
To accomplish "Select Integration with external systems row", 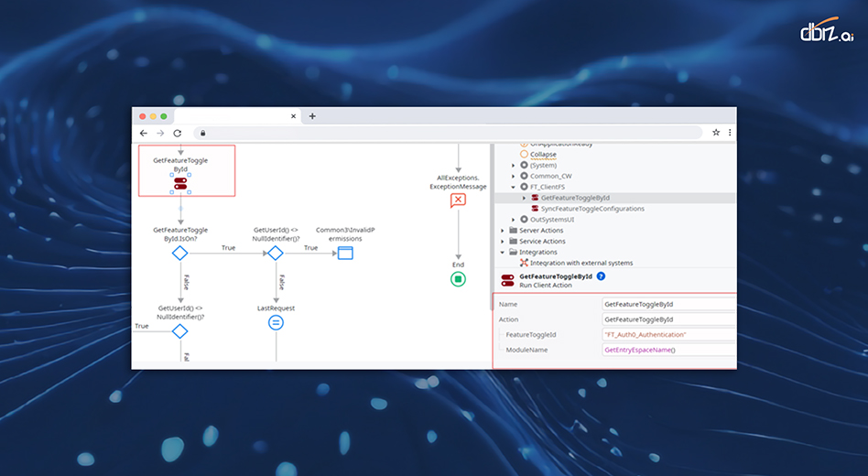I will (x=581, y=263).
